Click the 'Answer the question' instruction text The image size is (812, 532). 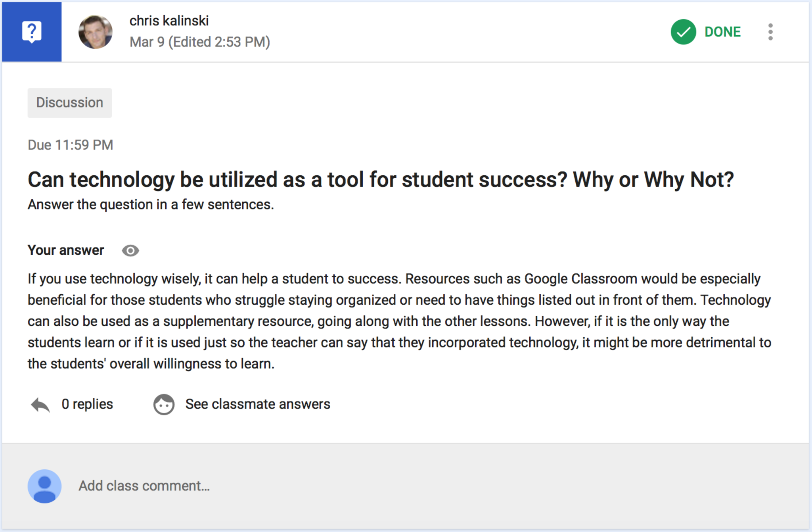click(151, 205)
